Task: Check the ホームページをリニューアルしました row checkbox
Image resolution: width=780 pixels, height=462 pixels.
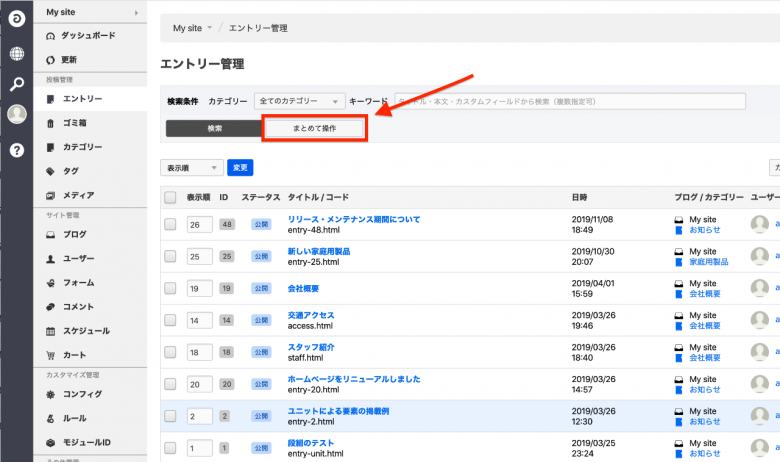Action: [170, 384]
